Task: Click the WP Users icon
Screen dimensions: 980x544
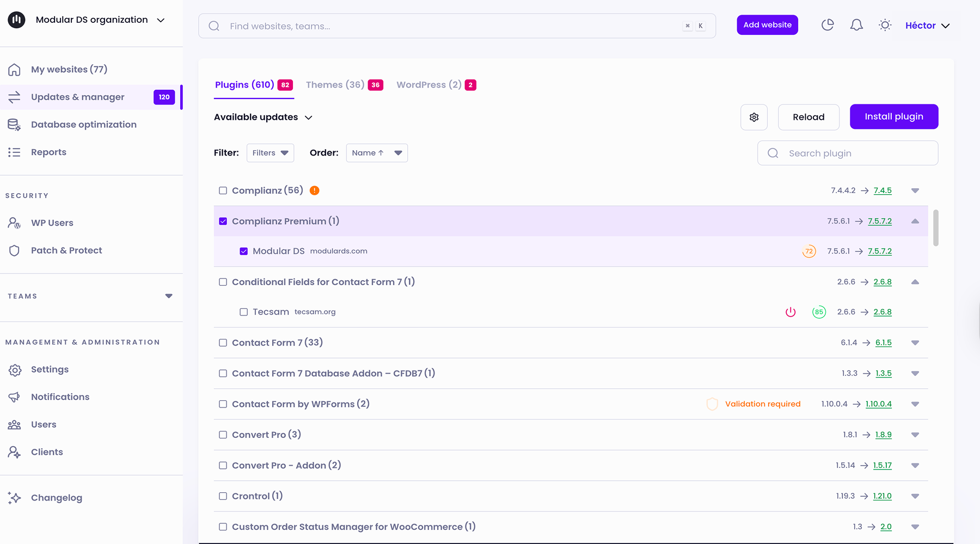Action: 15,223
